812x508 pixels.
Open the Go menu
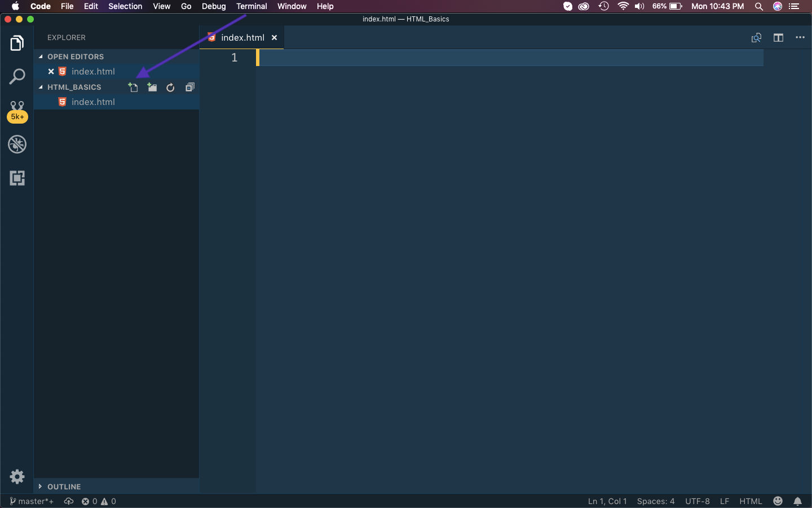(x=186, y=6)
